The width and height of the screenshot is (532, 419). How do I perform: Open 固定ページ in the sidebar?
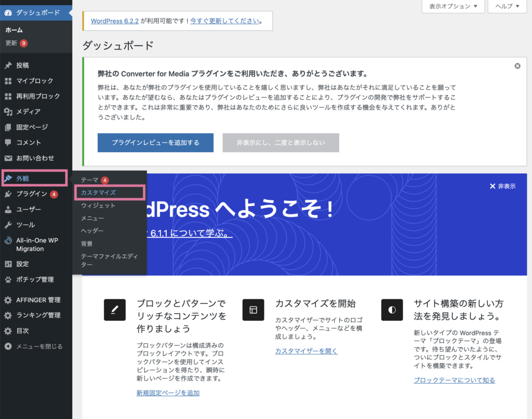click(x=36, y=127)
